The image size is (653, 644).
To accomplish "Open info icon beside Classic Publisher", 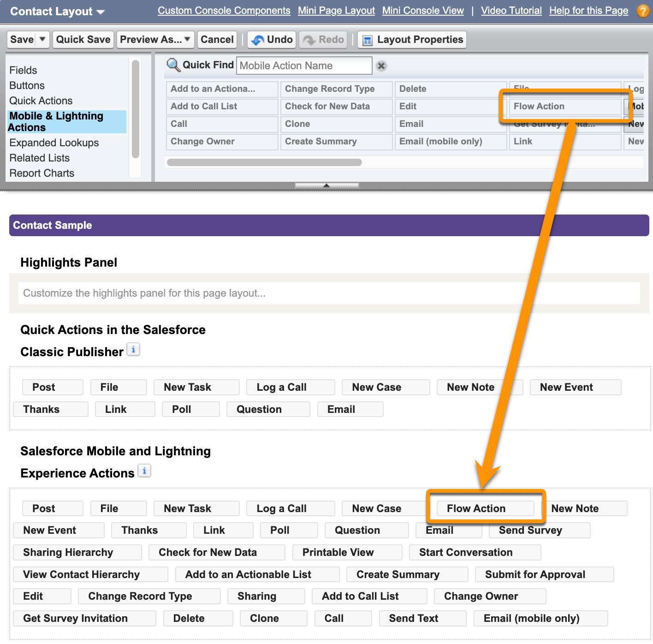I will [x=133, y=350].
